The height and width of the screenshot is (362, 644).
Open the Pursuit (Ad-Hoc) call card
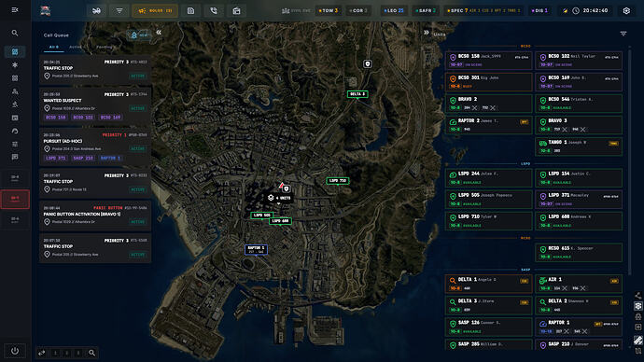pos(95,146)
